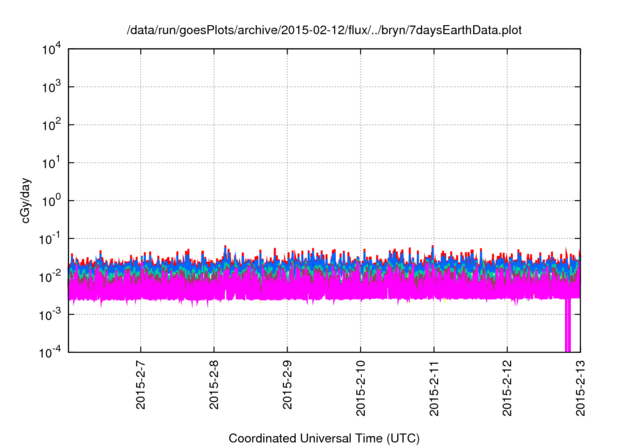Click the 2015-2-13 x-axis date label

pos(580,388)
